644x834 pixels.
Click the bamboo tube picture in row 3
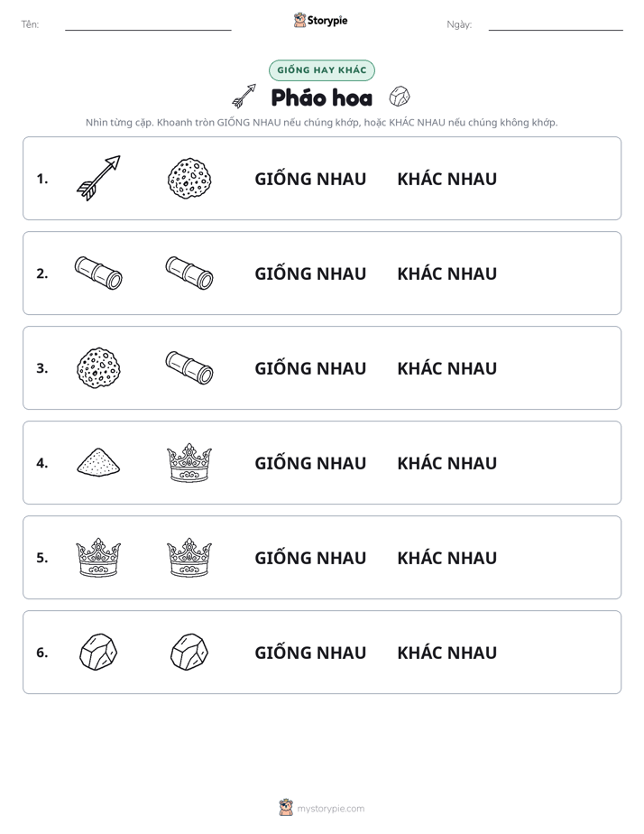point(189,367)
